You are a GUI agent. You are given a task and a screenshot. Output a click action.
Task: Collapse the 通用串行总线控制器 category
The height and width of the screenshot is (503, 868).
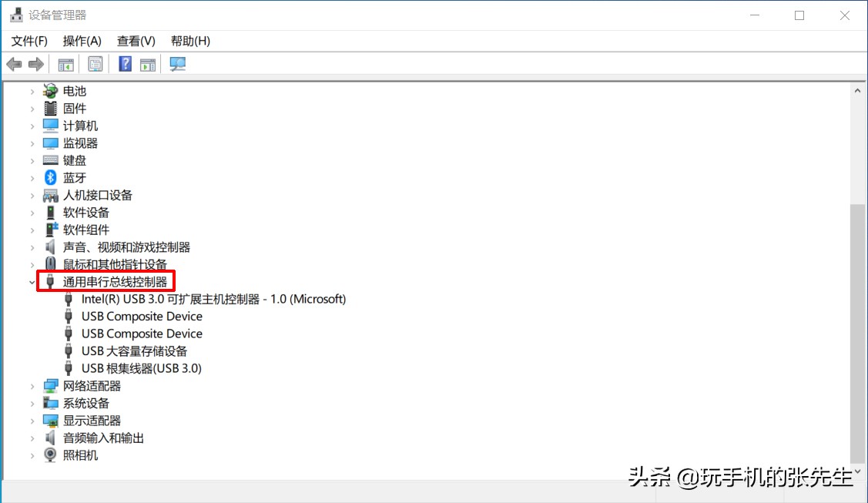(x=32, y=281)
